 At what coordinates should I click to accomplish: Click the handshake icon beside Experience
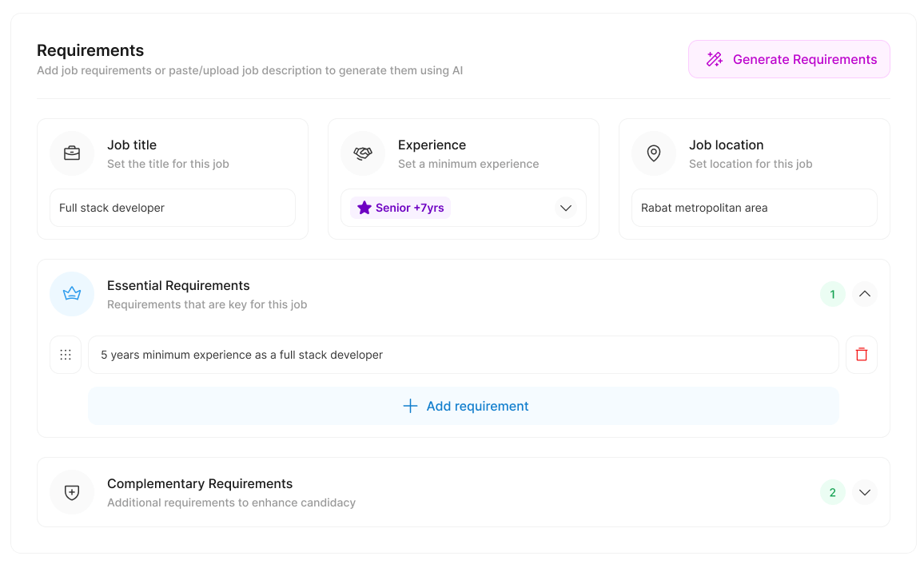click(x=363, y=153)
